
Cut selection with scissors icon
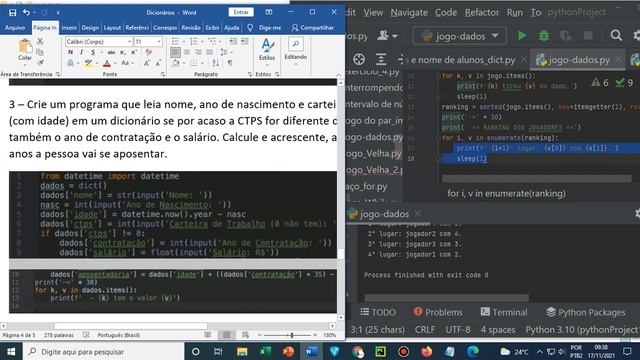point(40,41)
